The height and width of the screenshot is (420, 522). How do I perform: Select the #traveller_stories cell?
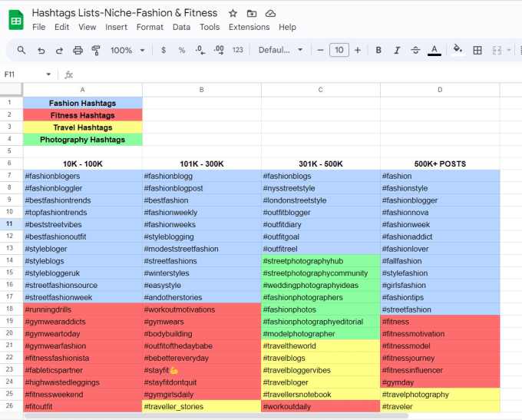coord(201,406)
